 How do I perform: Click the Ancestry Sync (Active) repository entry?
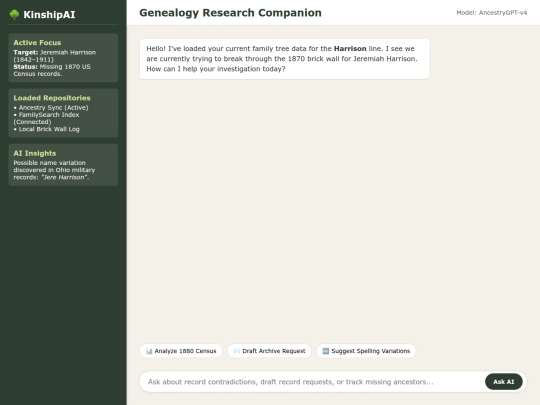51,107
